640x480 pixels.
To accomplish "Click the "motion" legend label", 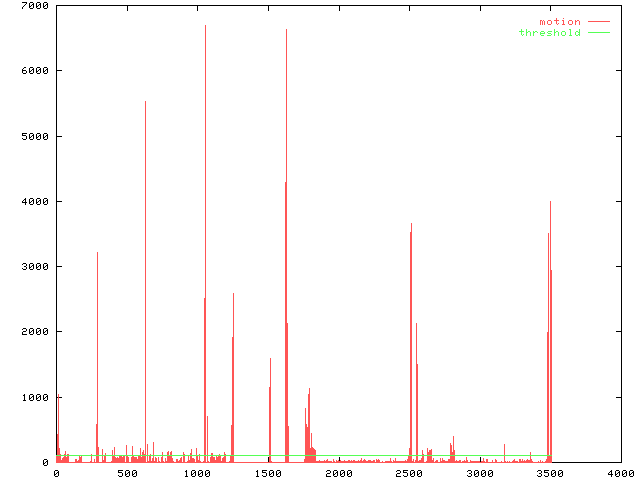I will pyautogui.click(x=559, y=22).
